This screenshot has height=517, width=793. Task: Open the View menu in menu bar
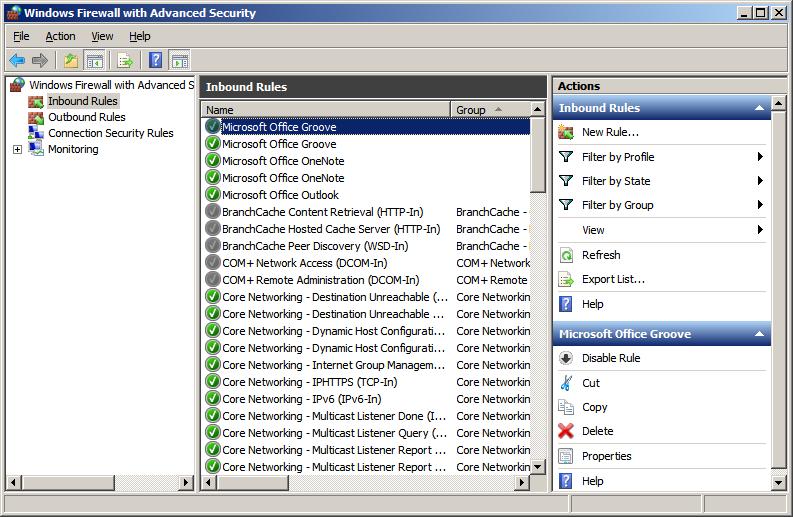[102, 36]
